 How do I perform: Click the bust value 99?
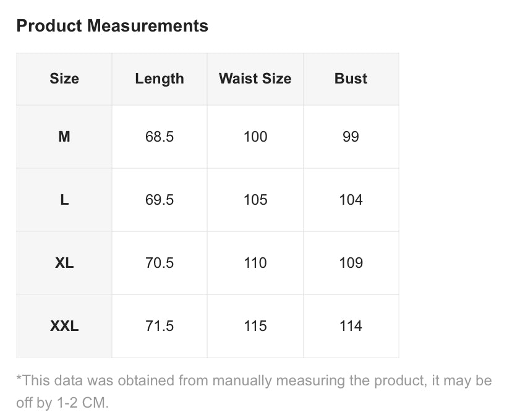351,137
